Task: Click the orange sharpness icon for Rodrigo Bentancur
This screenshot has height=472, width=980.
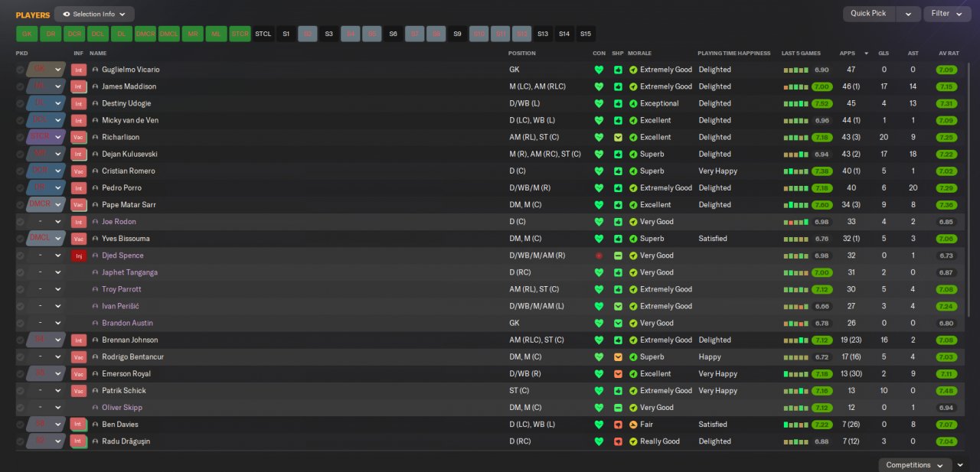Action: (x=618, y=357)
